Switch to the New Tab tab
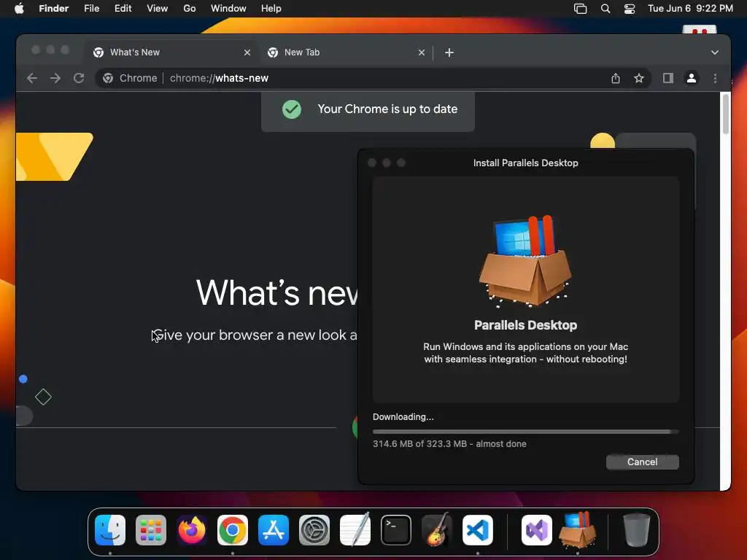 coord(347,52)
